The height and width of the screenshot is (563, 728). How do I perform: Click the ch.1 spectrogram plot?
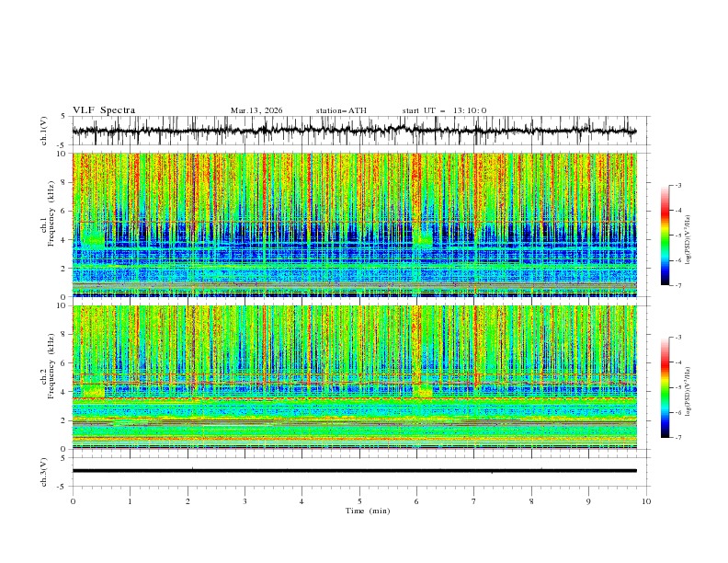pyautogui.click(x=355, y=224)
